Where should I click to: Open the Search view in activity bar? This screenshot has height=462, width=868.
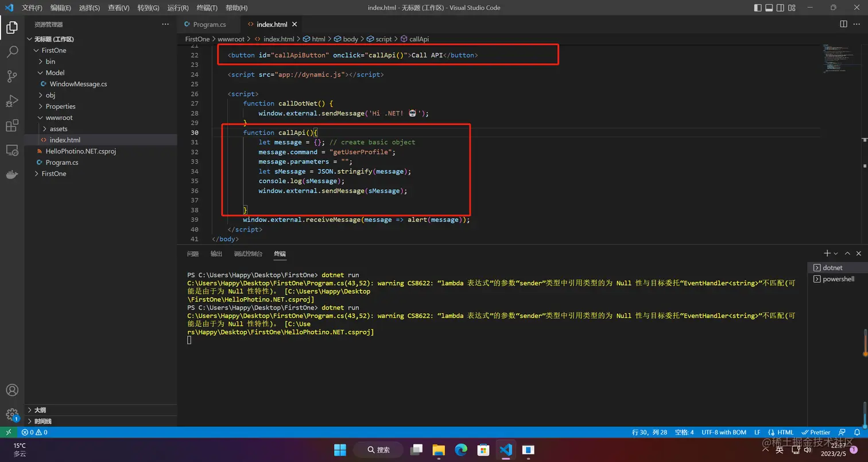coord(12,52)
